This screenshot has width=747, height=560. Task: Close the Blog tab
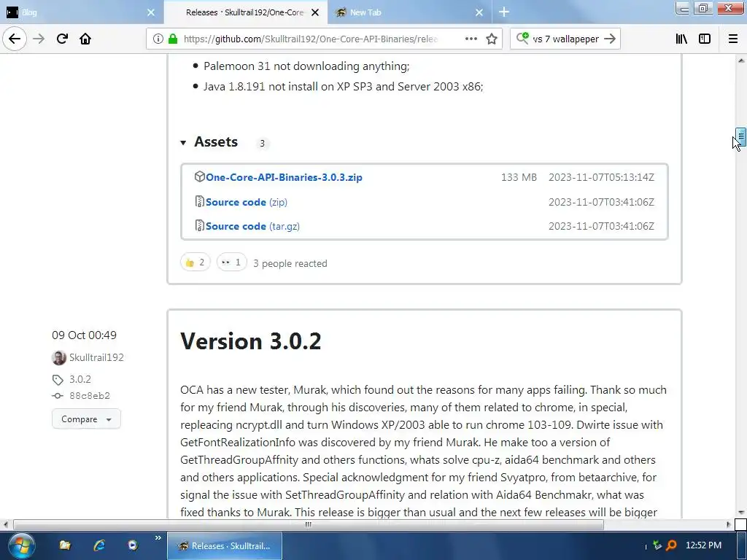pos(151,12)
